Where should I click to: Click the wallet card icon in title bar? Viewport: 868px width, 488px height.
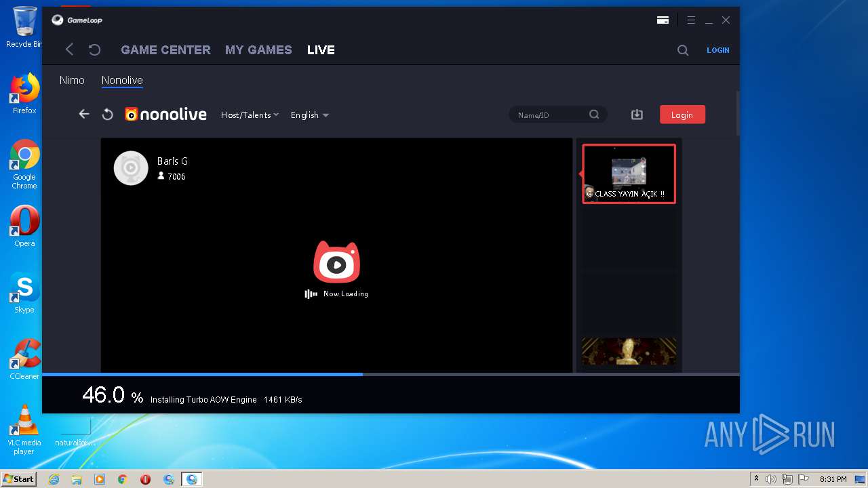(x=663, y=20)
